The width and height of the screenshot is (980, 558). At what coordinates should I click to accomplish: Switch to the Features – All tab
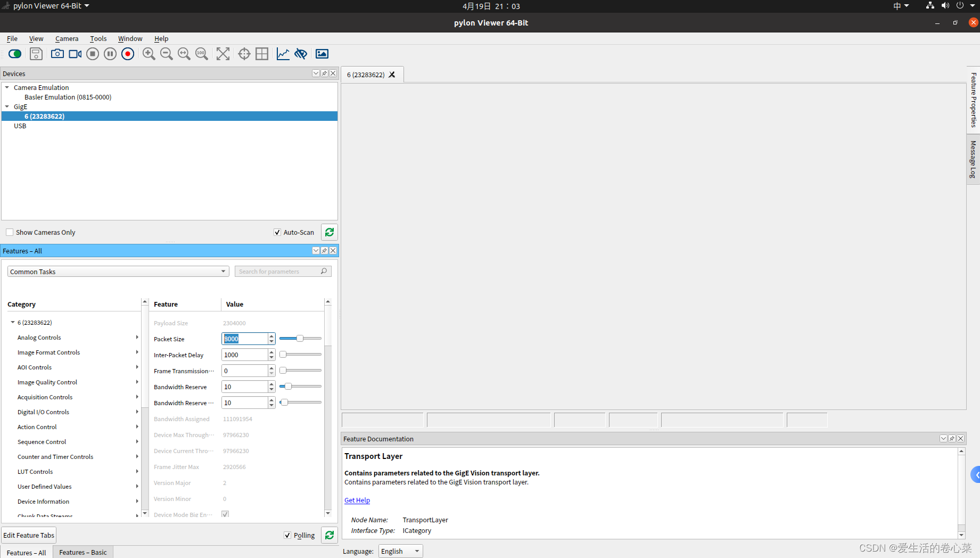coord(26,552)
